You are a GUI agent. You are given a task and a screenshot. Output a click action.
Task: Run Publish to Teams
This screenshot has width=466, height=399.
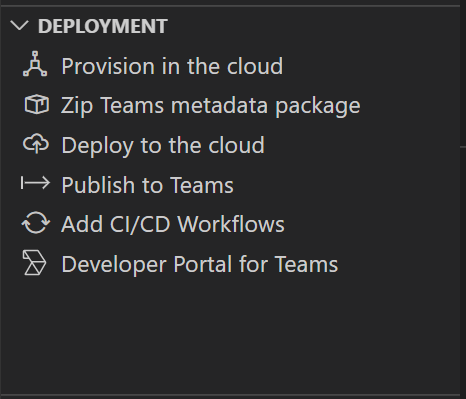(x=147, y=185)
